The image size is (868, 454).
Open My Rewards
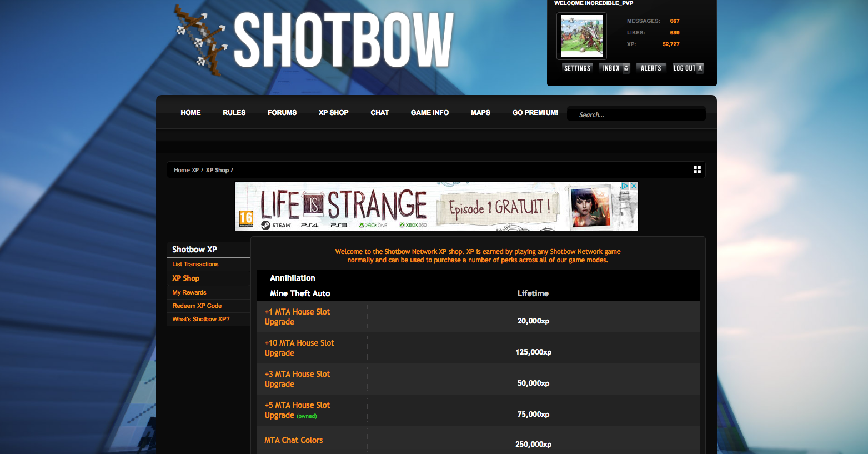coord(189,292)
